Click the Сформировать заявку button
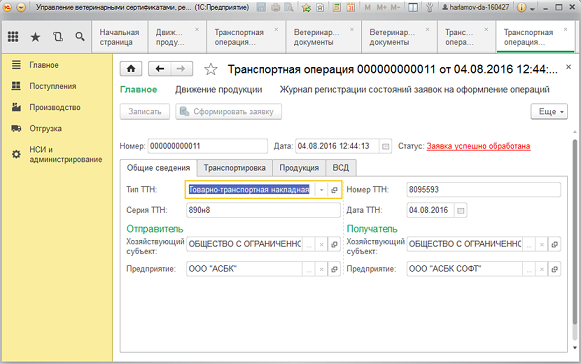 (228, 112)
